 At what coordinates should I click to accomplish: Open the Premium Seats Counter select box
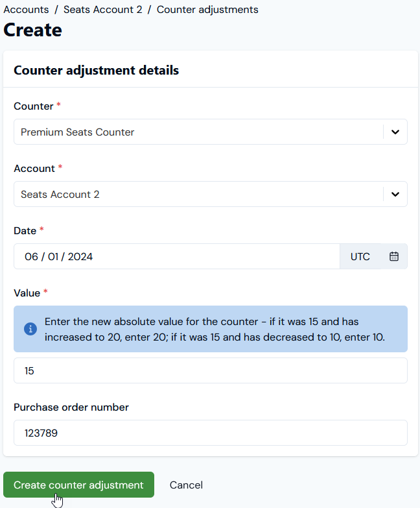coord(210,132)
